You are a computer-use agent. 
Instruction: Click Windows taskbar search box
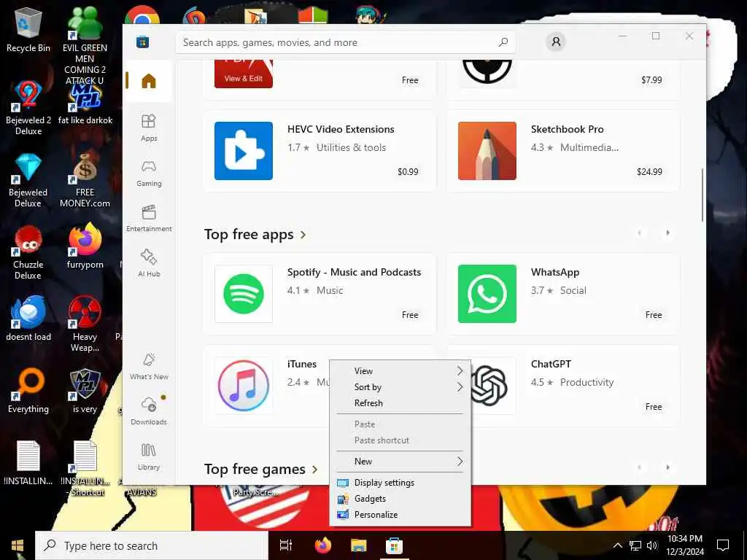pos(152,545)
